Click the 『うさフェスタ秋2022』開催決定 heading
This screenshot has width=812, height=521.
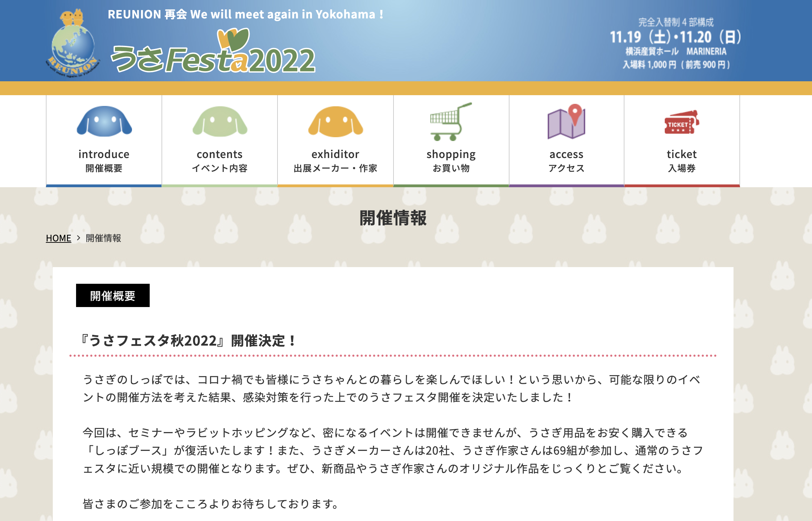[188, 341]
